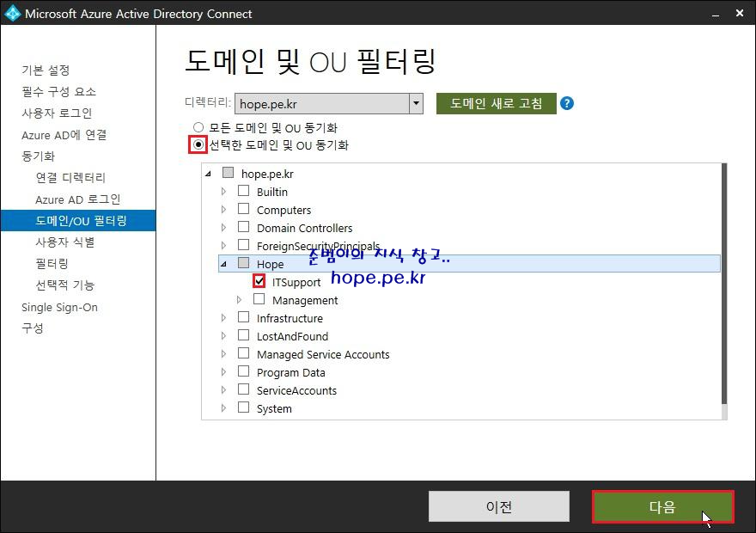Go to 사용자 식별 step
The width and height of the screenshot is (756, 533).
(x=65, y=242)
